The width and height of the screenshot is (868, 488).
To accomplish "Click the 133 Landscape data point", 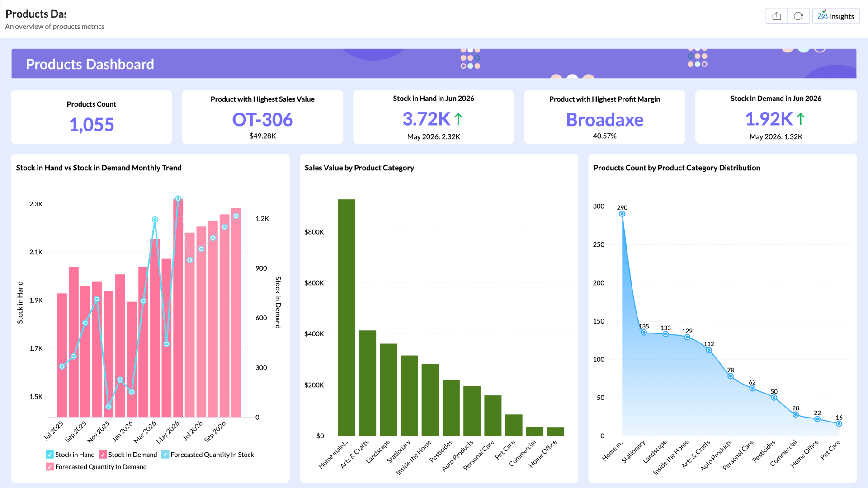I will (x=665, y=334).
